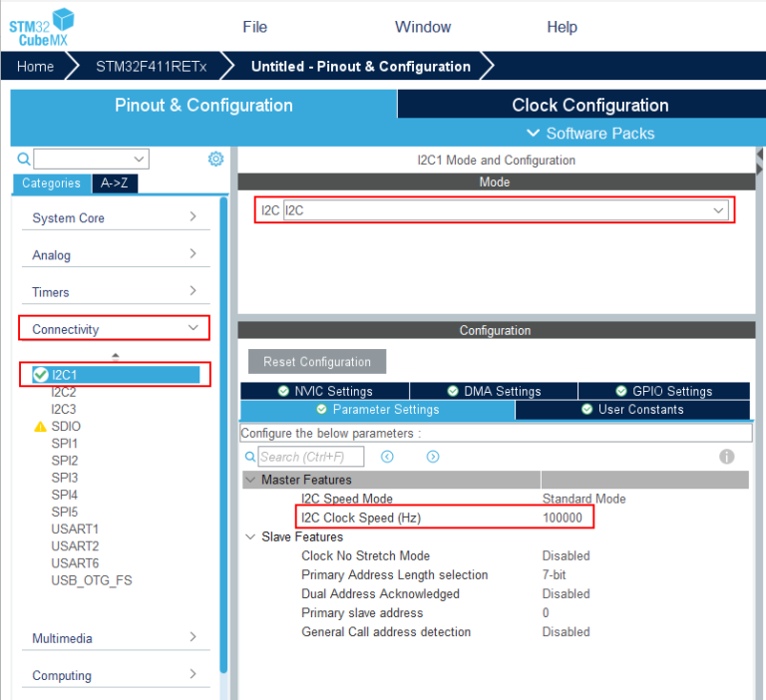Select USART6 peripheral
Screen dimensions: 766x700
(x=75, y=563)
